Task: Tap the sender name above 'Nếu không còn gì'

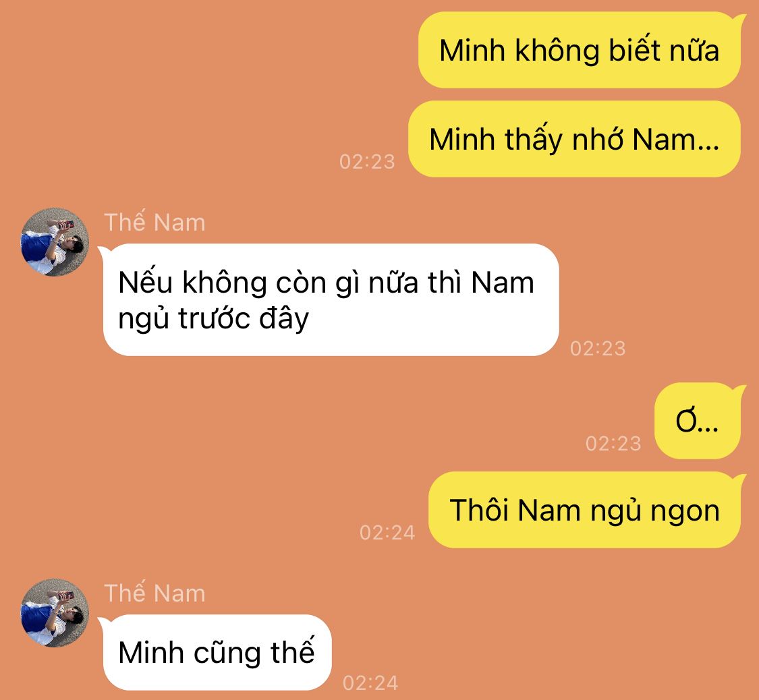Action: [x=155, y=222]
